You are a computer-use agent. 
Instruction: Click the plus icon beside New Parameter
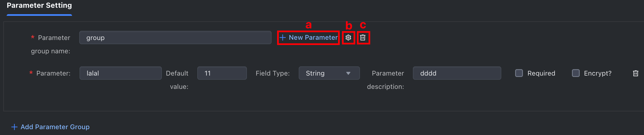(283, 37)
